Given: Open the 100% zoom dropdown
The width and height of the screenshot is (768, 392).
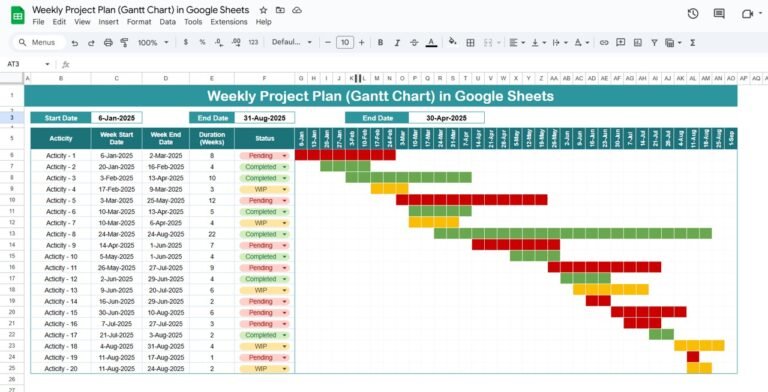Looking at the screenshot, I should tap(153, 43).
